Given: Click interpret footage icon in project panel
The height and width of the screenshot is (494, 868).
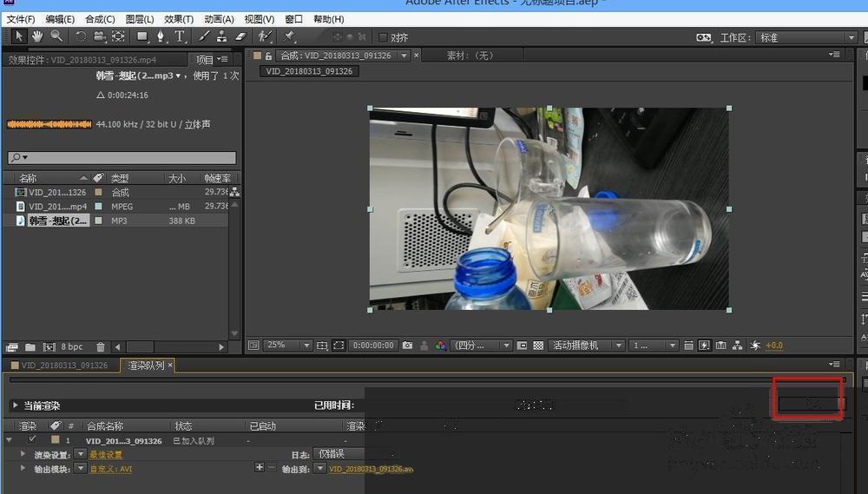Looking at the screenshot, I should point(11,347).
